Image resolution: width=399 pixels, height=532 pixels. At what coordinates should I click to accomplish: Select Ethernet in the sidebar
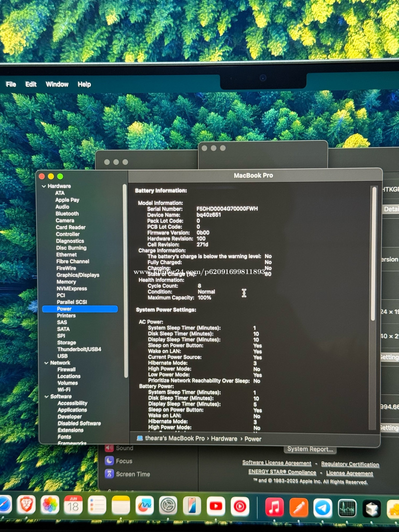(x=66, y=255)
